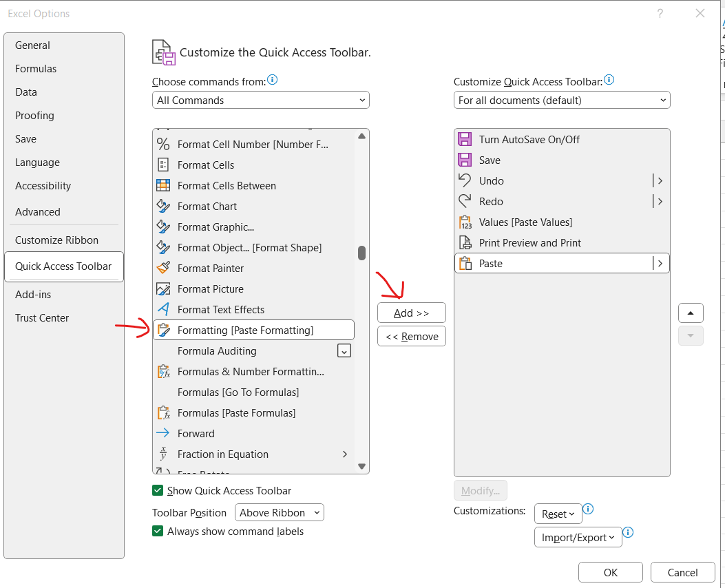Viewport: 725px width, 588px height.
Task: Expand the Undo split arrow
Action: pyautogui.click(x=660, y=181)
